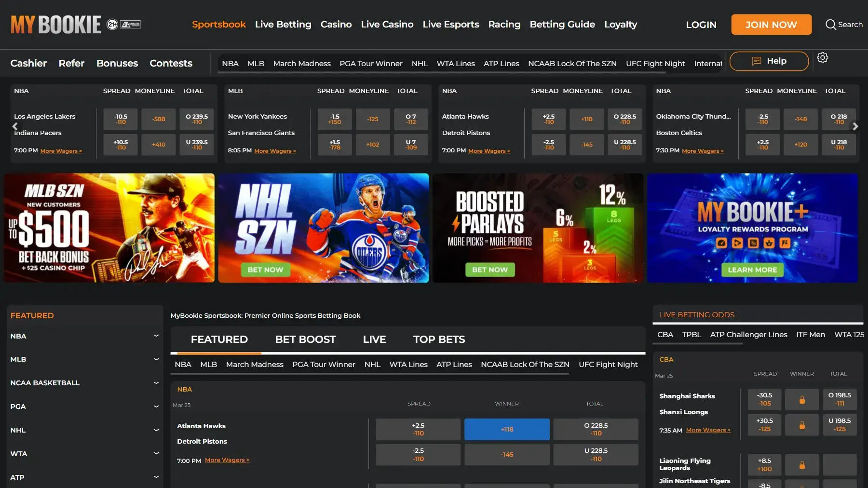Viewport: 868px width, 488px height.
Task: Click the carousel right arrow
Action: pyautogui.click(x=855, y=126)
